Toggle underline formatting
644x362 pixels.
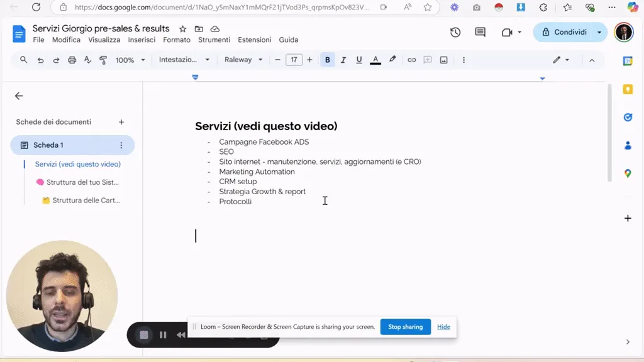[359, 60]
